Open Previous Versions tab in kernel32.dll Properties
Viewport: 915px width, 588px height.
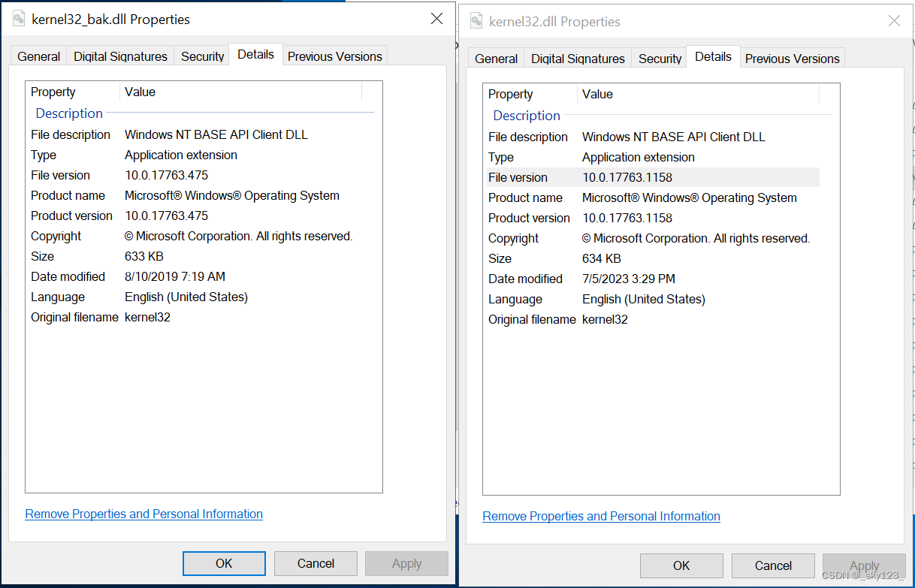click(792, 59)
